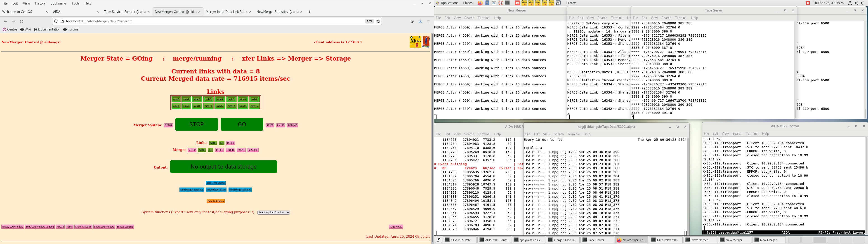868x244 pixels.
Task: Switch to the Merger Input Data Link Rates tab
Action: click(226, 12)
